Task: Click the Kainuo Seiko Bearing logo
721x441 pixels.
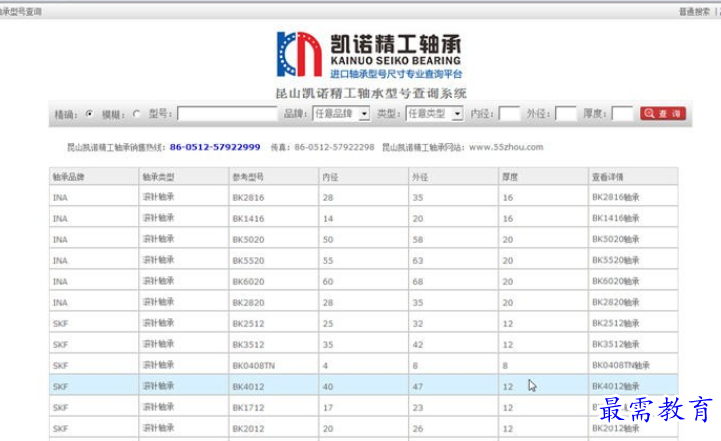Action: (x=372, y=55)
